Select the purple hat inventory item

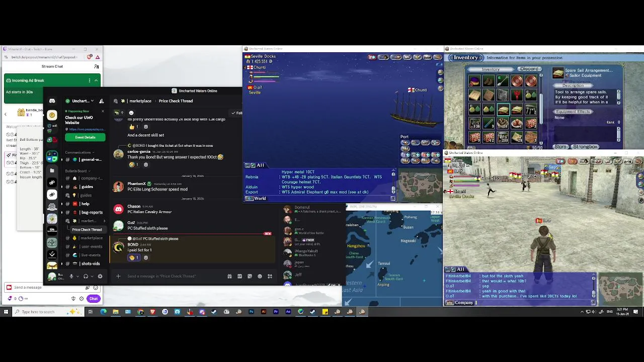pyautogui.click(x=474, y=81)
